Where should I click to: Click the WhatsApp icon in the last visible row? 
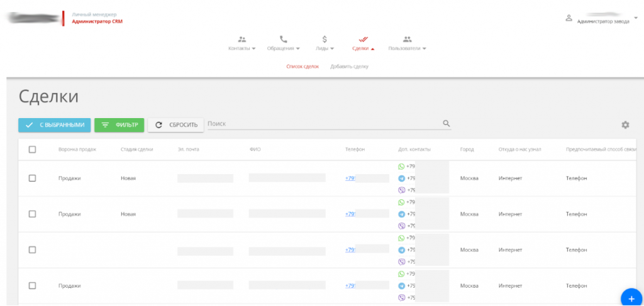pyautogui.click(x=402, y=274)
